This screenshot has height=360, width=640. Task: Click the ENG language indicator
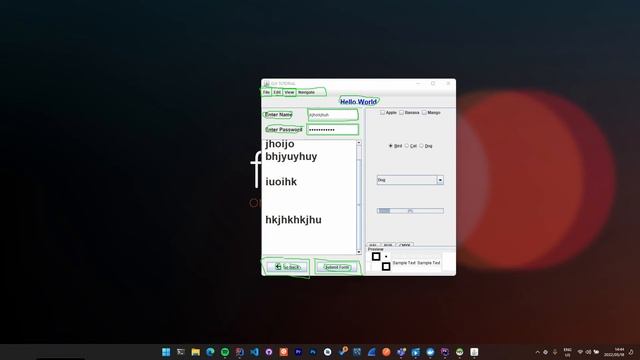click(567, 352)
